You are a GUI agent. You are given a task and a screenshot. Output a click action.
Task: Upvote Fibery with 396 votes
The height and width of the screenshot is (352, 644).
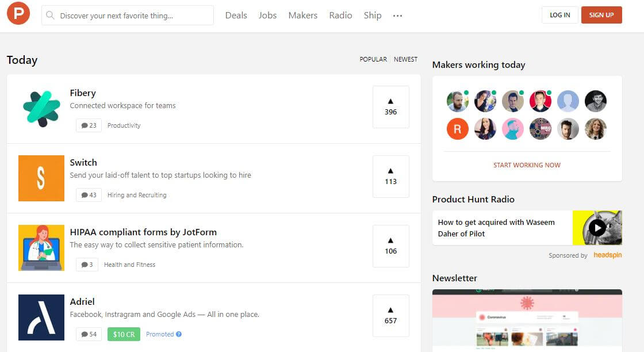pyautogui.click(x=391, y=107)
